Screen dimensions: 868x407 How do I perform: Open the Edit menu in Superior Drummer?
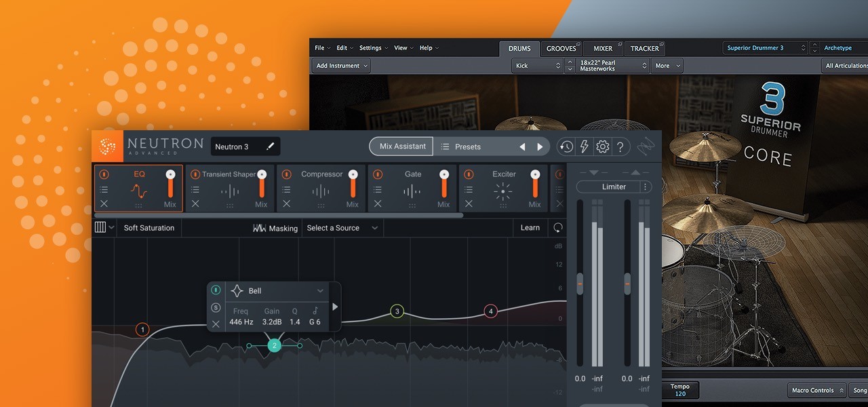click(344, 48)
